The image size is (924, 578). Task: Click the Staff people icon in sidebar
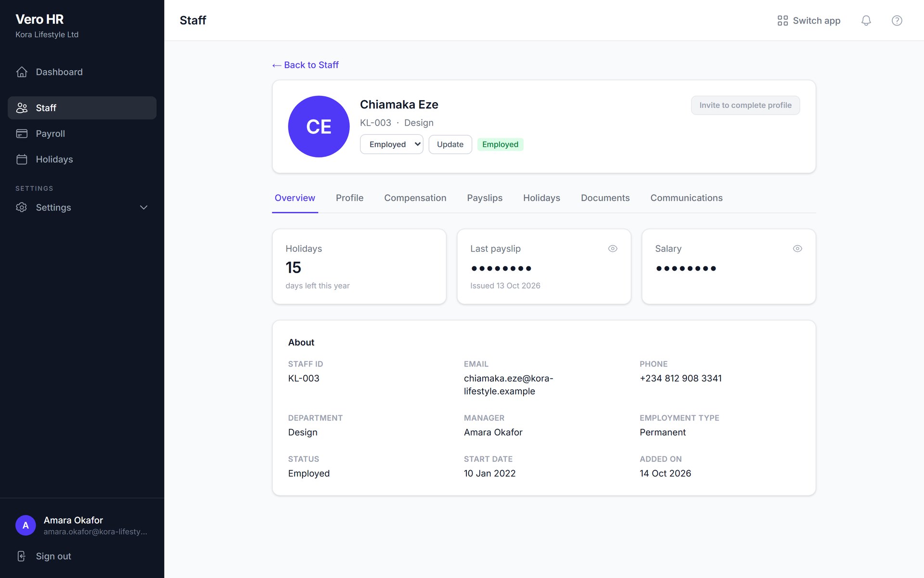tap(22, 108)
